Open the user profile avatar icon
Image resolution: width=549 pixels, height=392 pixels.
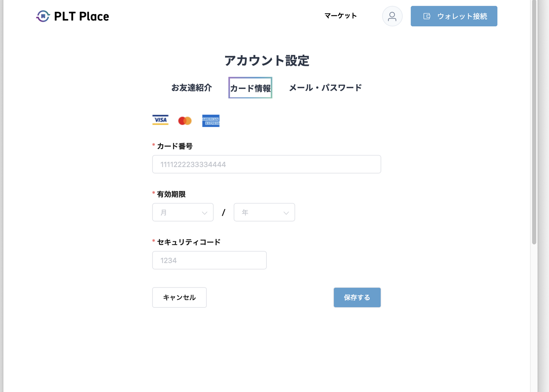[x=392, y=16]
